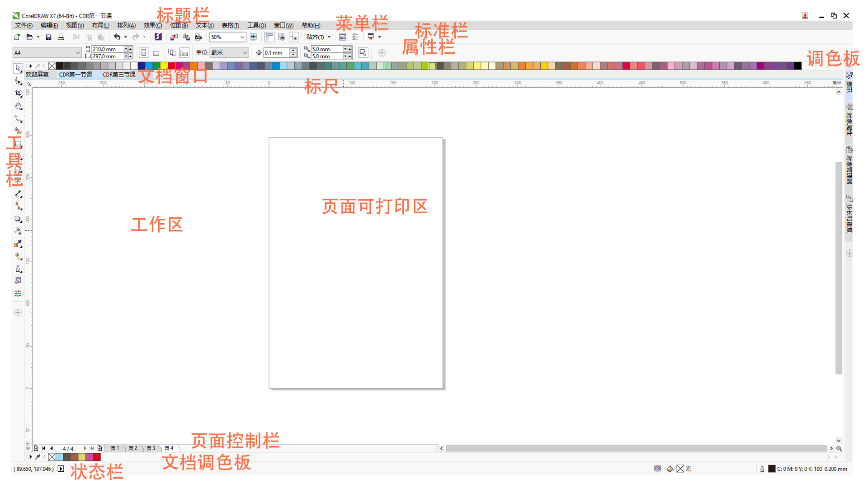868x488 pixels.
Task: Click the Print icon
Action: click(x=61, y=37)
